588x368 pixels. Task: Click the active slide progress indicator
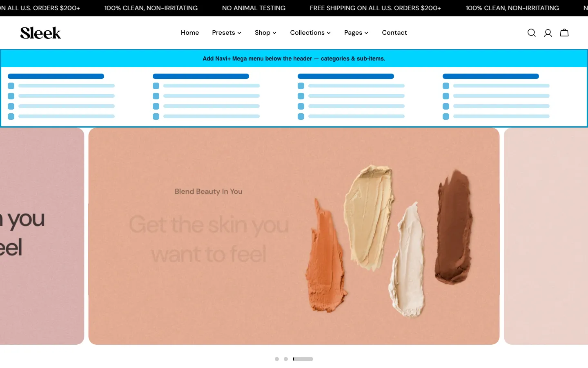(303, 359)
